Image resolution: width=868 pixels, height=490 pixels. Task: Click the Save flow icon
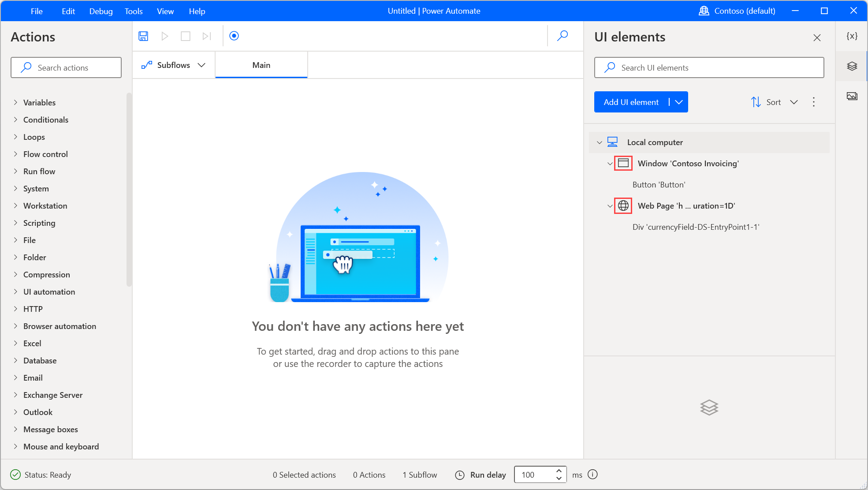(143, 35)
